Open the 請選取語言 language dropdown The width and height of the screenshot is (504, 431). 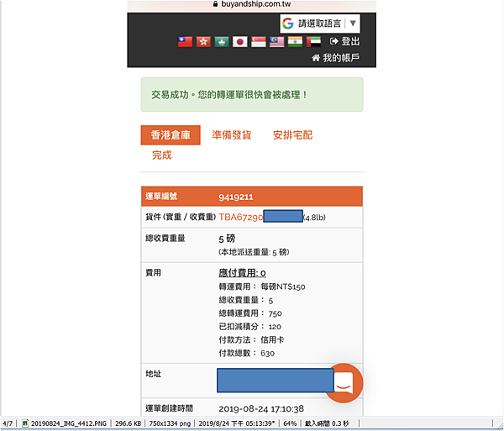pyautogui.click(x=320, y=24)
